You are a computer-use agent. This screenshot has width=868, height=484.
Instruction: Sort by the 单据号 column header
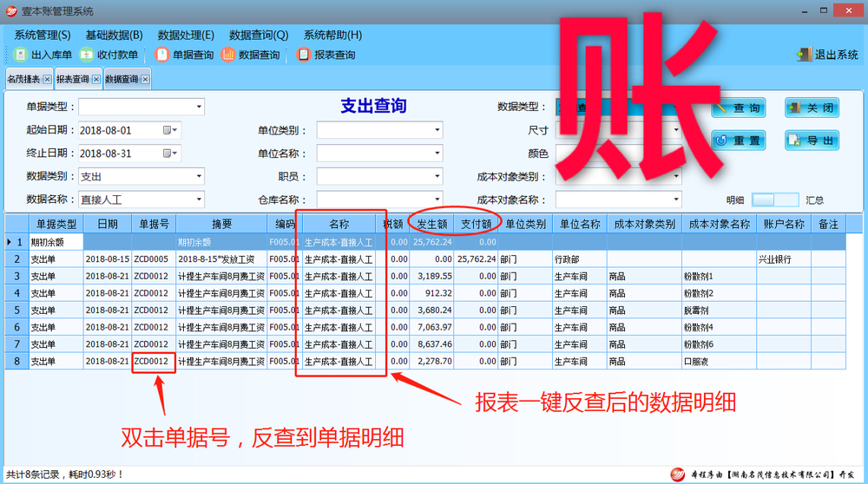click(x=154, y=224)
